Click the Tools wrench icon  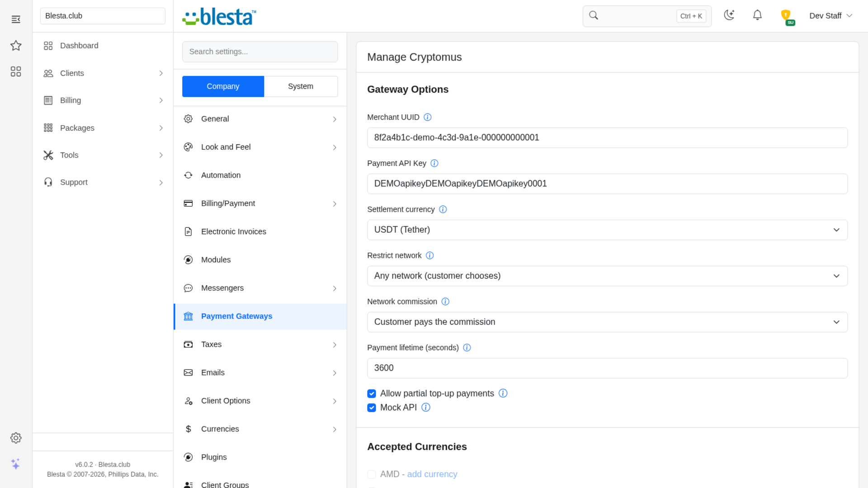(48, 155)
